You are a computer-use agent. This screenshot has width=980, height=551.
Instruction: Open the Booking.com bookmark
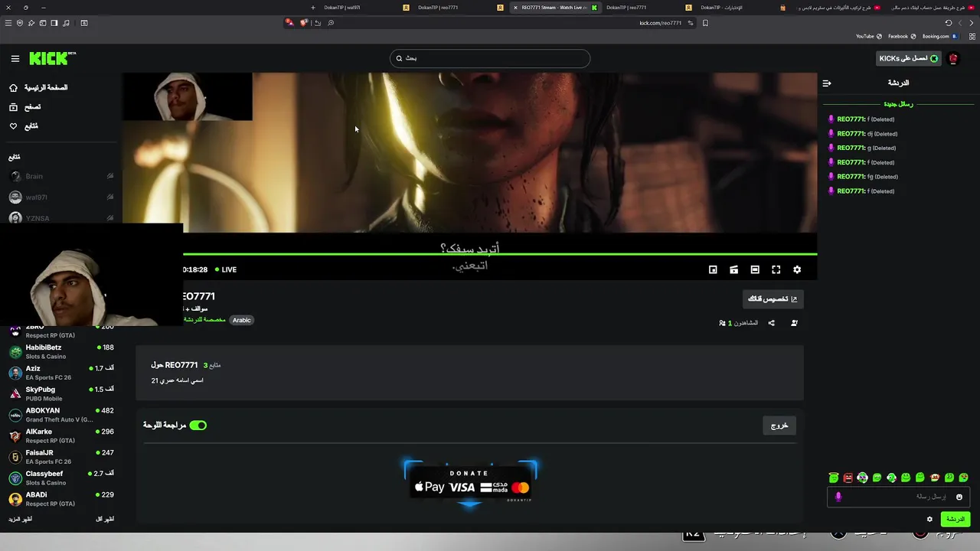[x=939, y=36]
